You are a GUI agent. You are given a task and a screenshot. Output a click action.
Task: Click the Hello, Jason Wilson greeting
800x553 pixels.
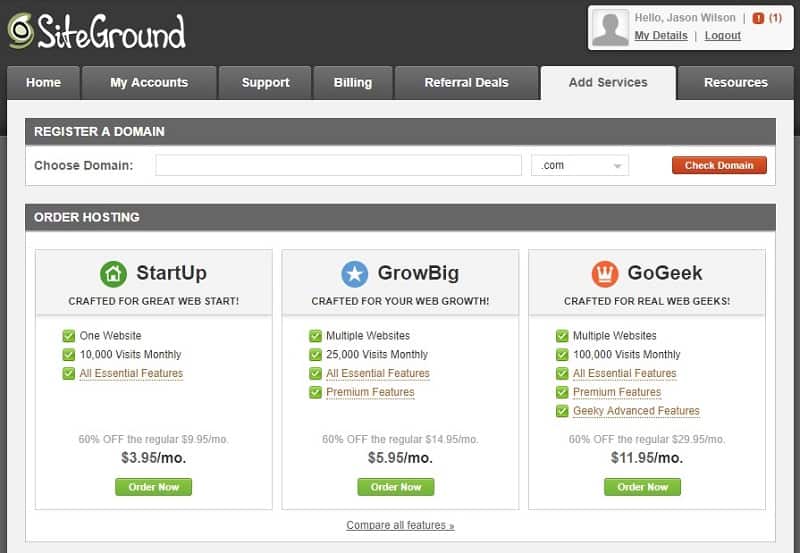tap(685, 18)
